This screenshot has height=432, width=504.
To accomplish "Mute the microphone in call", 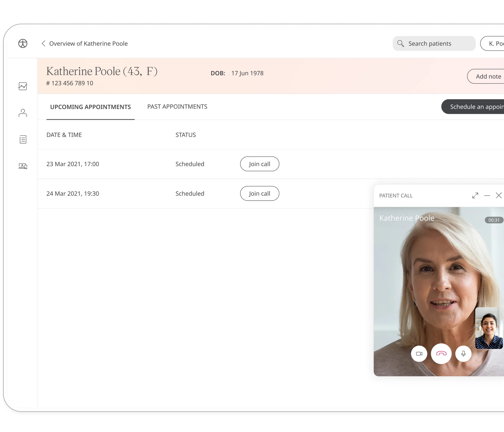I will click(463, 354).
